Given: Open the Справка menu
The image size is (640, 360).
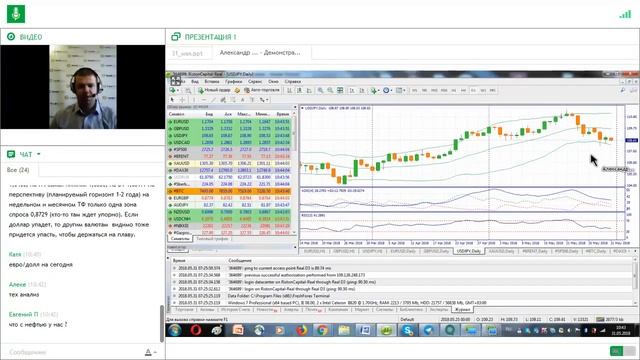Looking at the screenshot, I should click(x=293, y=82).
